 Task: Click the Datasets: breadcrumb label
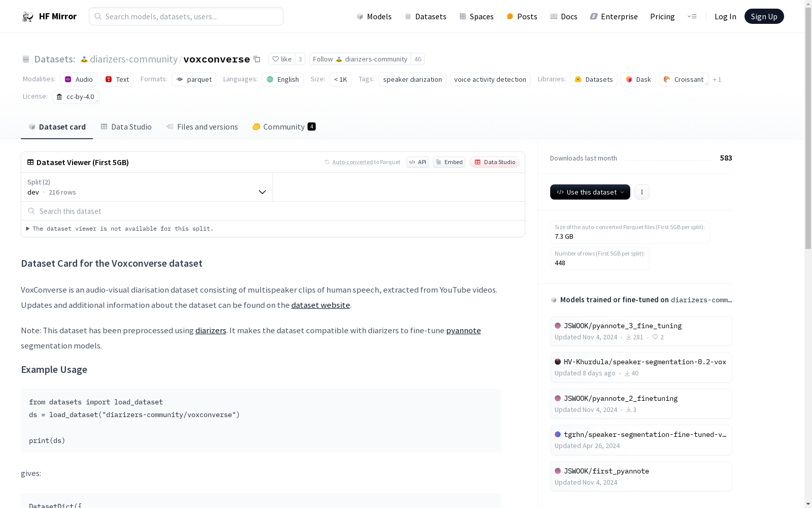click(55, 59)
